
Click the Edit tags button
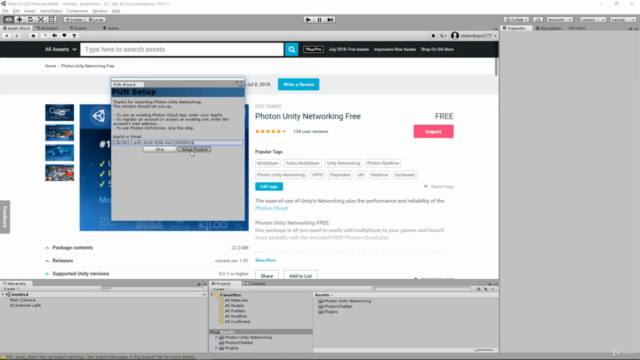coord(269,187)
